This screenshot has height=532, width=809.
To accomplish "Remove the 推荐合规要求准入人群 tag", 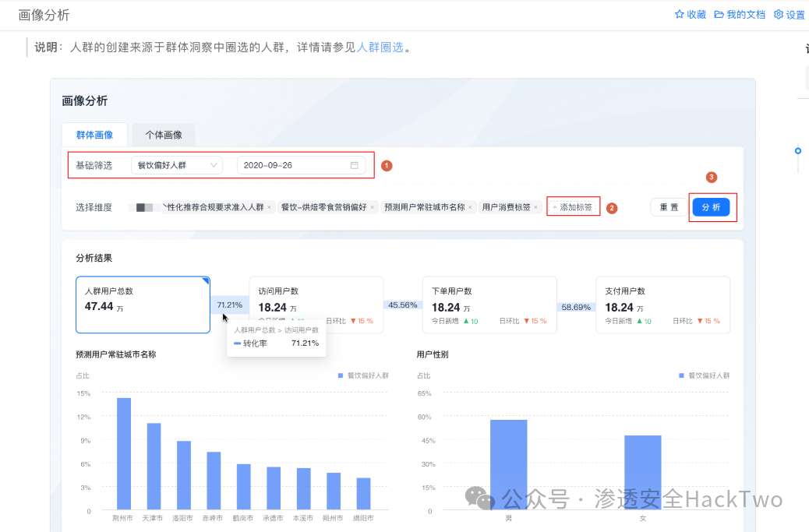I will (270, 207).
